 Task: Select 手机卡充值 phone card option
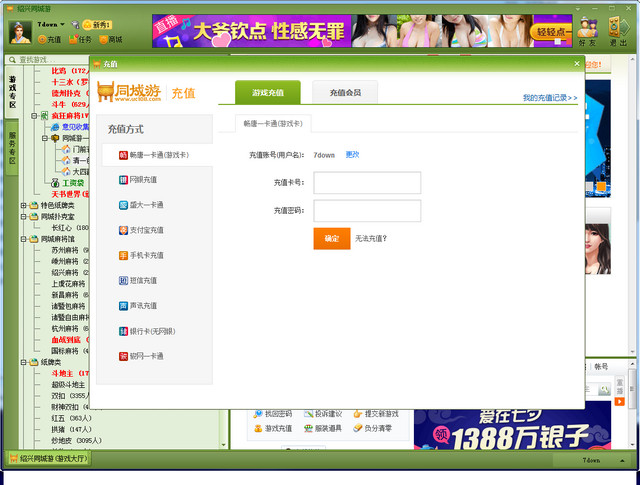point(141,256)
